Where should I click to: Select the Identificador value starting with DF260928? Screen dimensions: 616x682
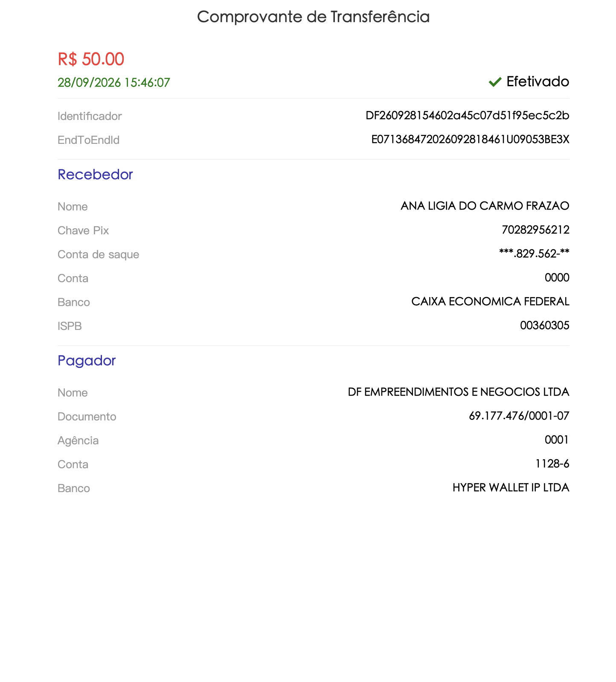pyautogui.click(x=468, y=116)
